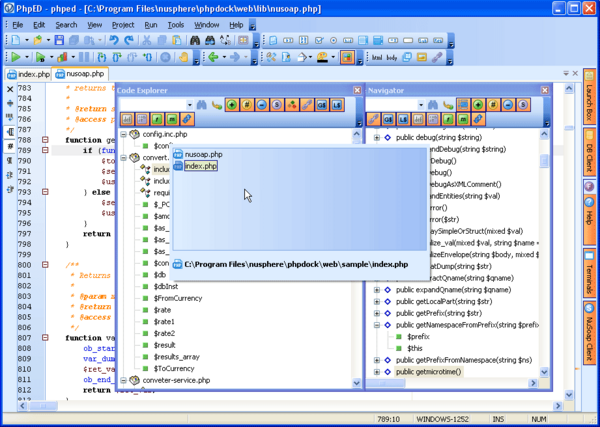Open the Code Explorer search combo box dropdown

(x=190, y=105)
